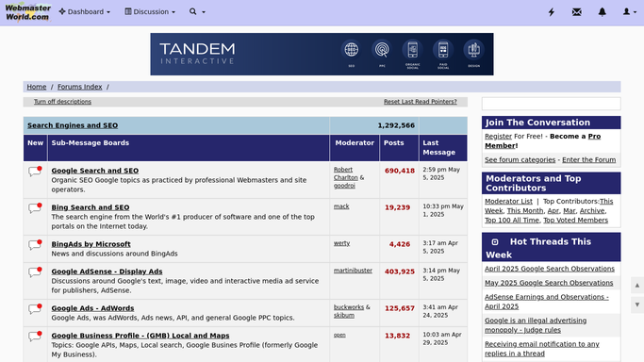Expand the search magnifier dropdown
This screenshot has width=644, height=362.
click(197, 12)
